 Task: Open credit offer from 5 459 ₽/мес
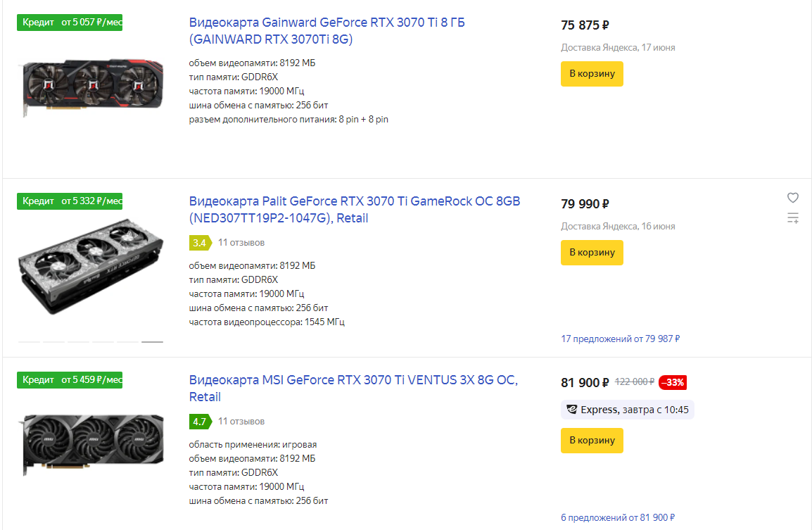(x=70, y=380)
